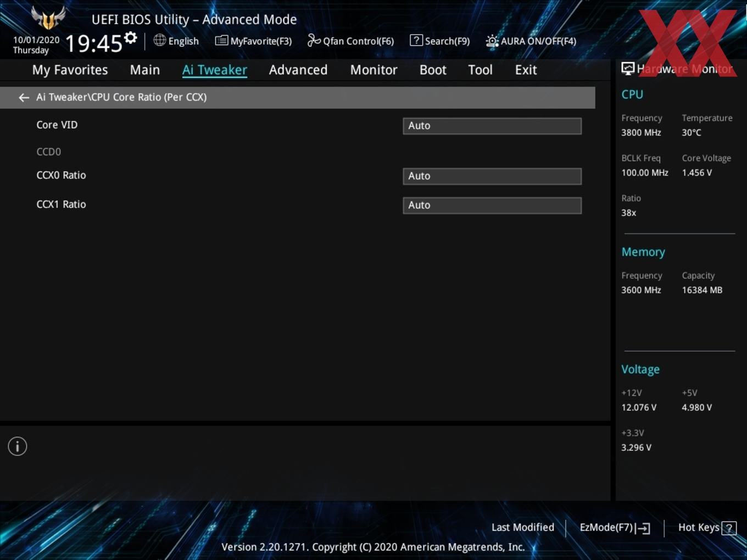The width and height of the screenshot is (747, 560).
Task: Click the 3800 MHz CPU frequency value
Action: (641, 132)
